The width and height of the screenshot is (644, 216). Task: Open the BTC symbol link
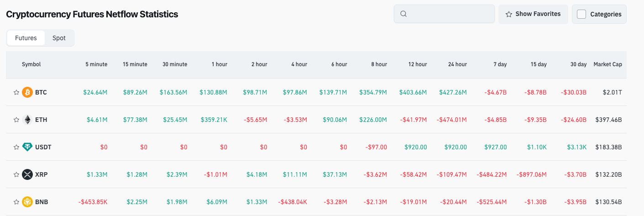pyautogui.click(x=41, y=92)
